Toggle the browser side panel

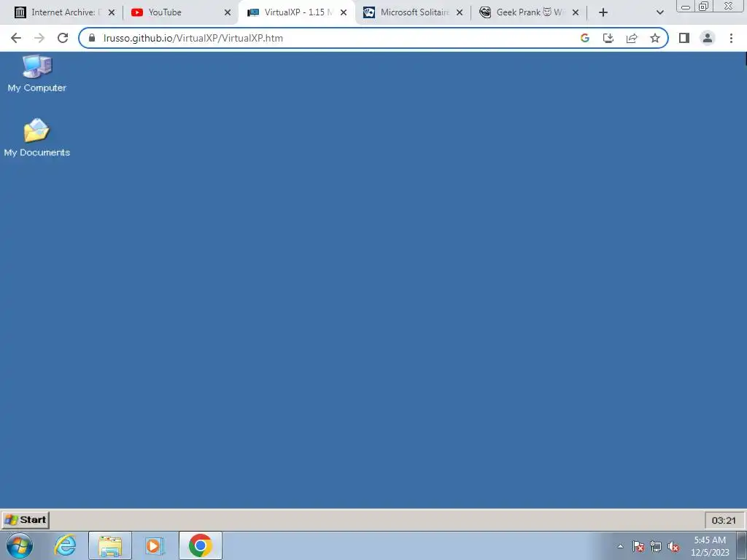coord(684,38)
